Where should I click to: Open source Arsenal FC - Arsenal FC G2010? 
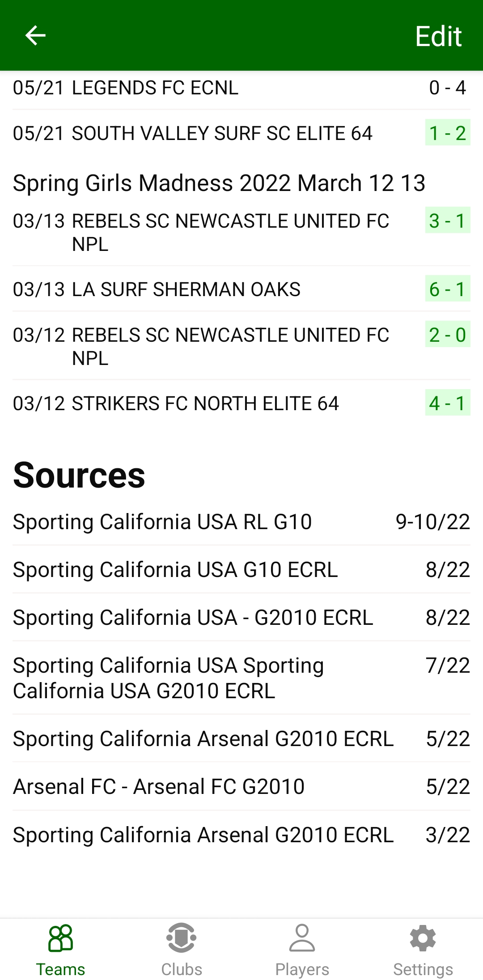(x=241, y=787)
